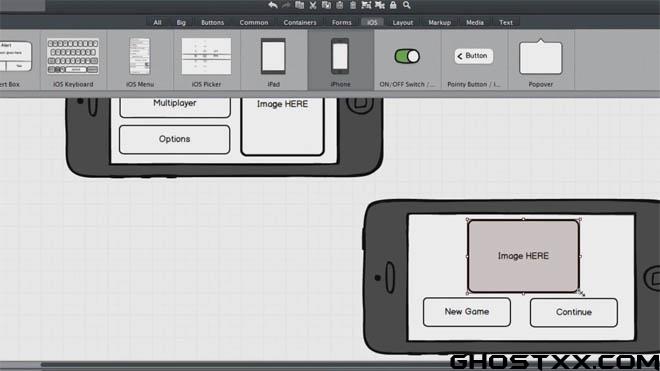The image size is (660, 371).
Task: Click the Cut scissors icon
Action: pos(313,5)
